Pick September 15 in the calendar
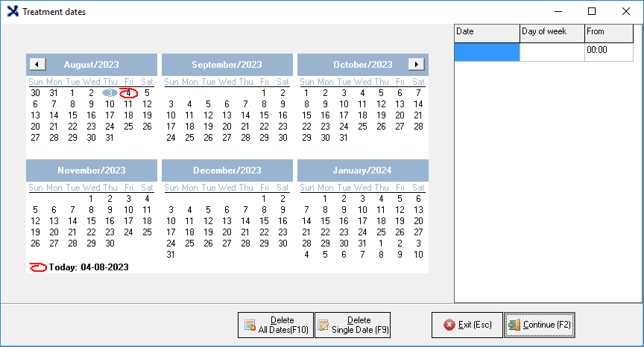Image resolution: width=644 pixels, height=347 pixels. (264, 115)
